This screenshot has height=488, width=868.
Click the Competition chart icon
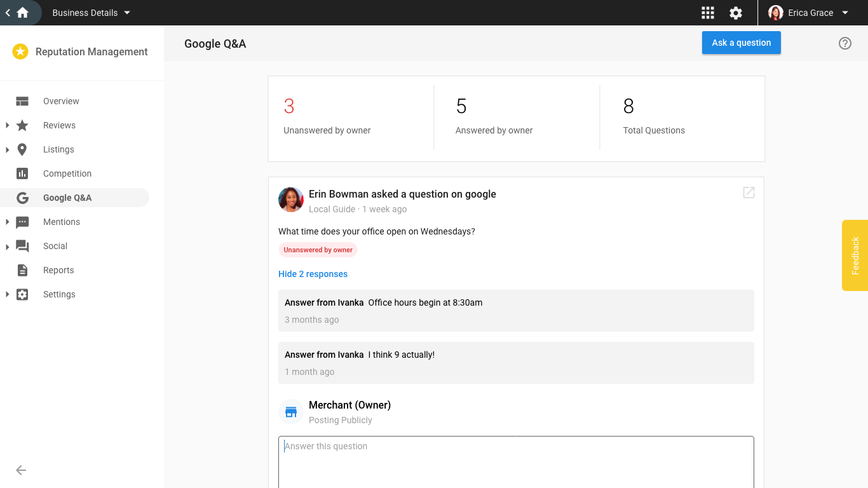(x=22, y=173)
